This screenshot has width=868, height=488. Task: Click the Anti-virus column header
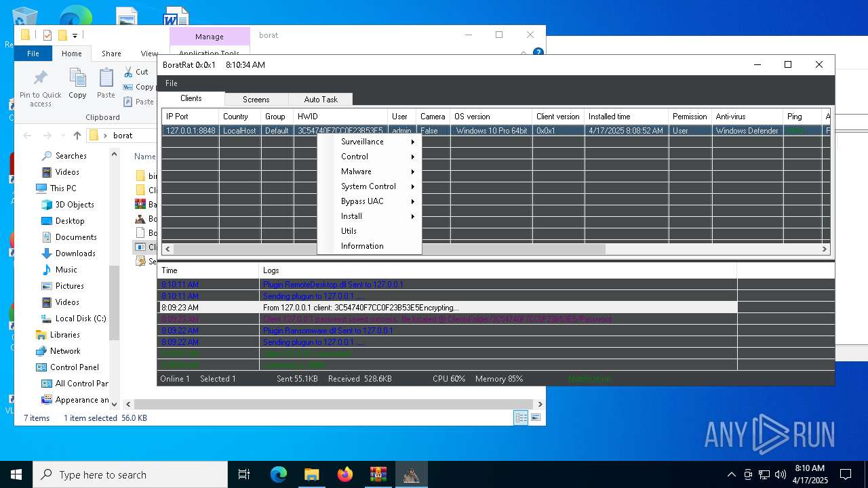[747, 117]
